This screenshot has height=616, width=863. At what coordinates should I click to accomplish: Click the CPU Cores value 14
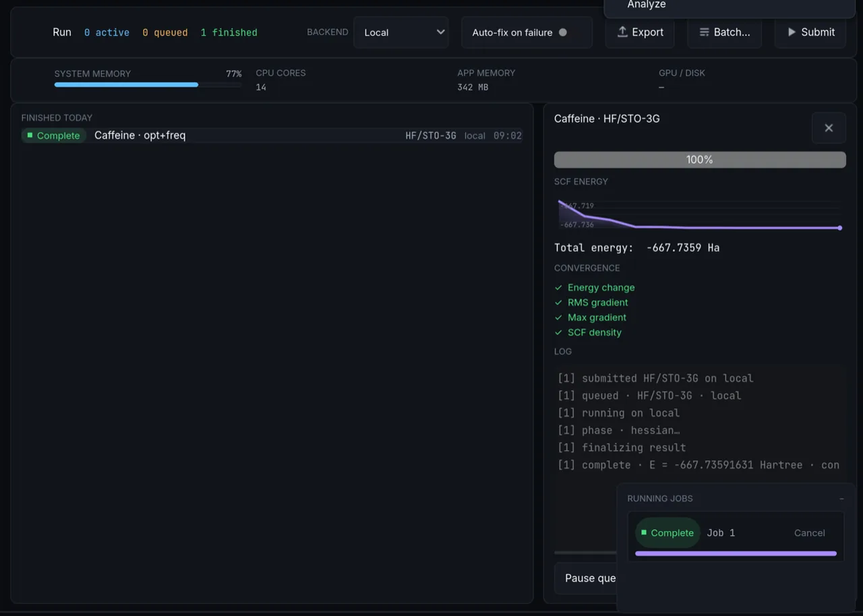pos(261,88)
